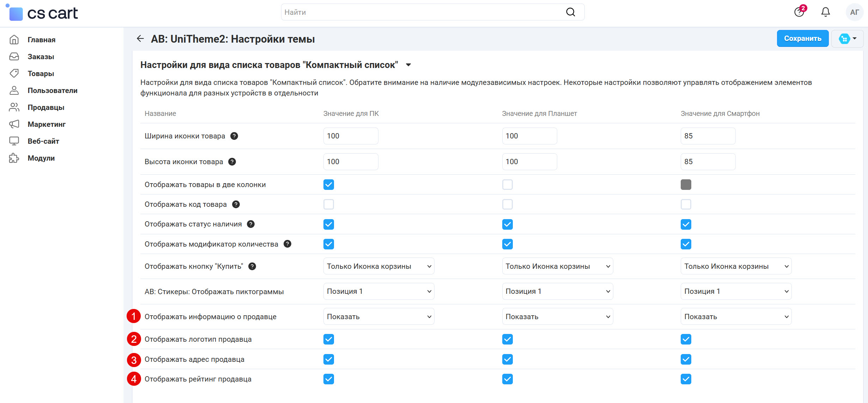The image size is (868, 403).
Task: Enable 'Отображать код товара' for Планшет
Action: [x=507, y=204]
